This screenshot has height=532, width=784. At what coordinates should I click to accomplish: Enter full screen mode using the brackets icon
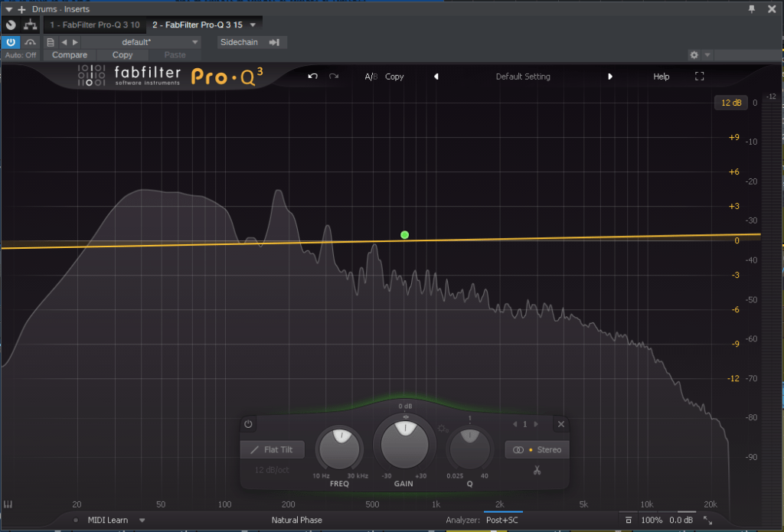coord(699,77)
